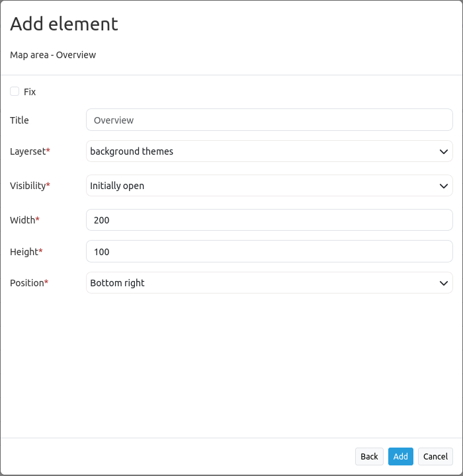Screen dimensions: 463x476
Task: Click the Visibility dropdown chevron arrow
Action: point(444,186)
